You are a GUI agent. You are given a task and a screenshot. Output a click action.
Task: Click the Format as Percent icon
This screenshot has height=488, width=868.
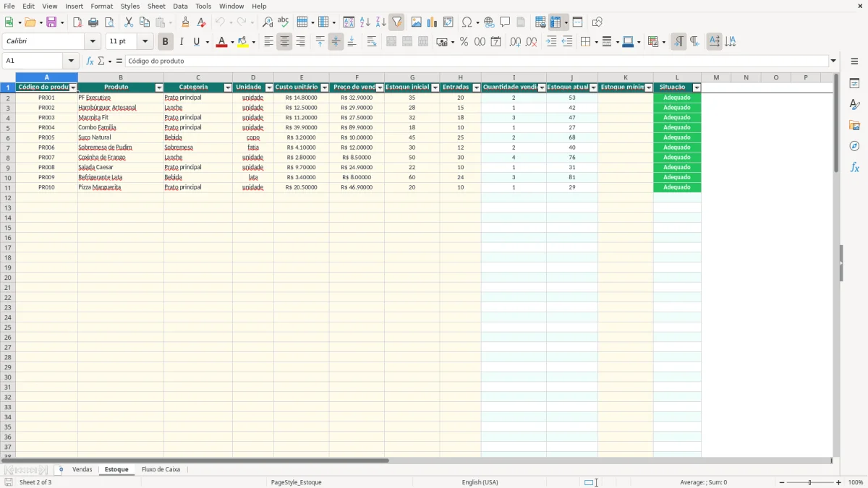pos(464,42)
